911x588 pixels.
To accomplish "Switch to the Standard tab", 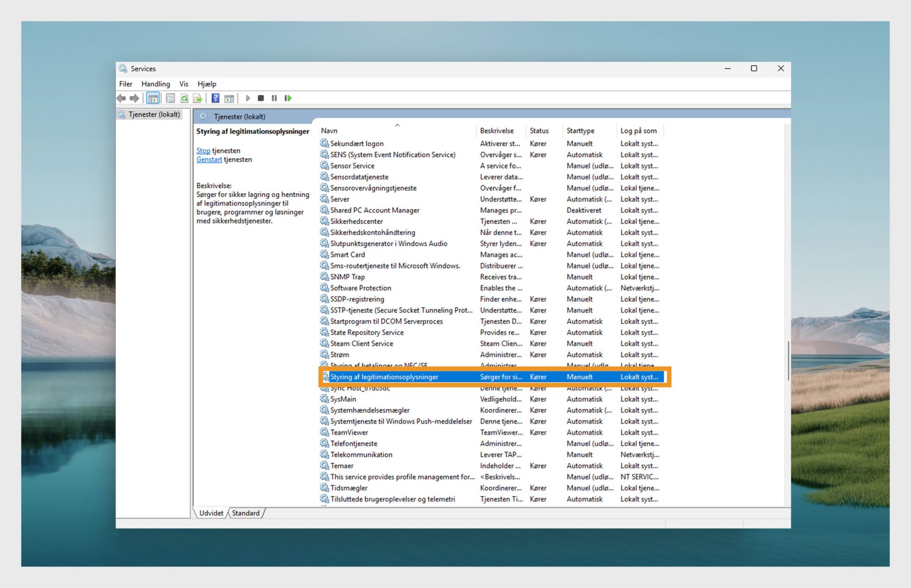I will click(245, 513).
